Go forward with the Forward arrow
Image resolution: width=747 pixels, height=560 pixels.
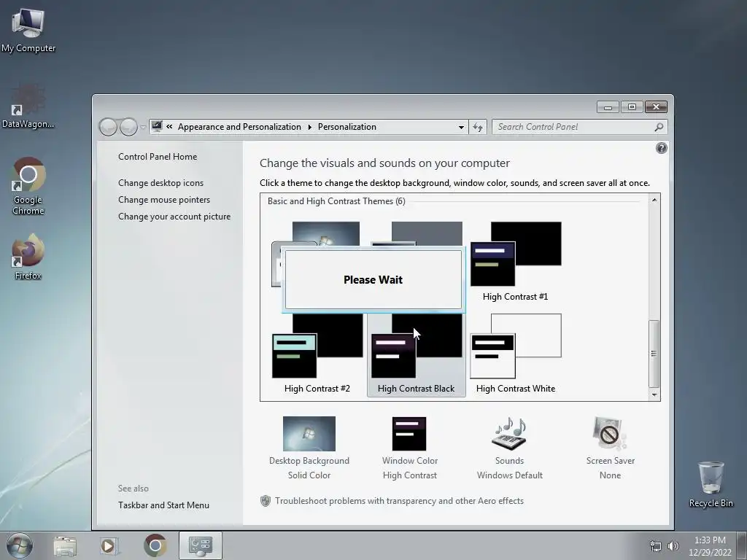(128, 127)
